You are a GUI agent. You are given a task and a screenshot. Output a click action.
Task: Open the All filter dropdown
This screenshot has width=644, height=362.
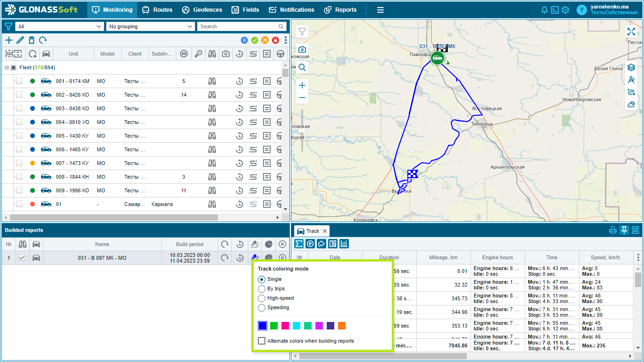coord(59,26)
